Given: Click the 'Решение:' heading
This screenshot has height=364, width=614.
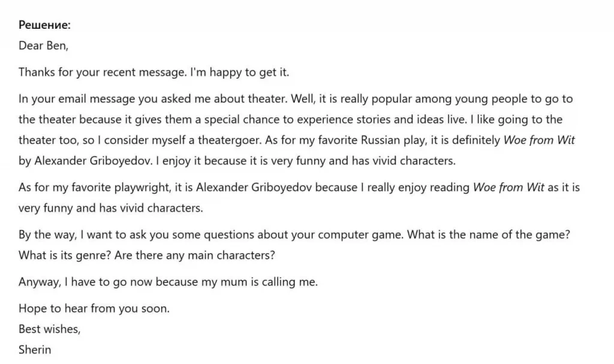Looking at the screenshot, I should click(x=44, y=25).
